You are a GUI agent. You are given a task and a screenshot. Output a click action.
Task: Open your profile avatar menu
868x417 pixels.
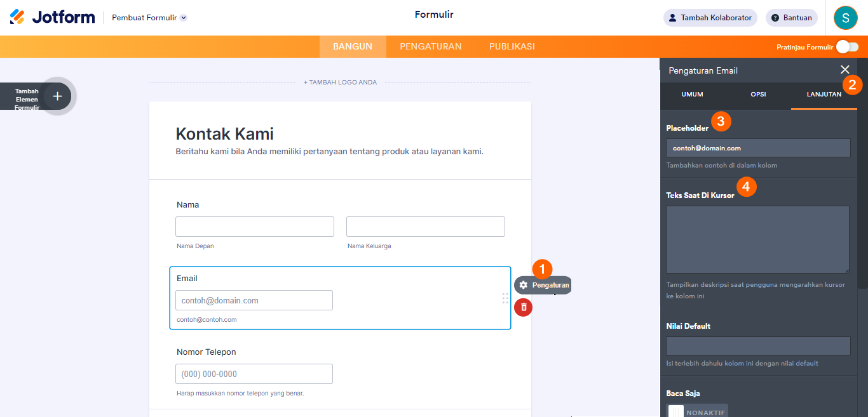point(845,17)
